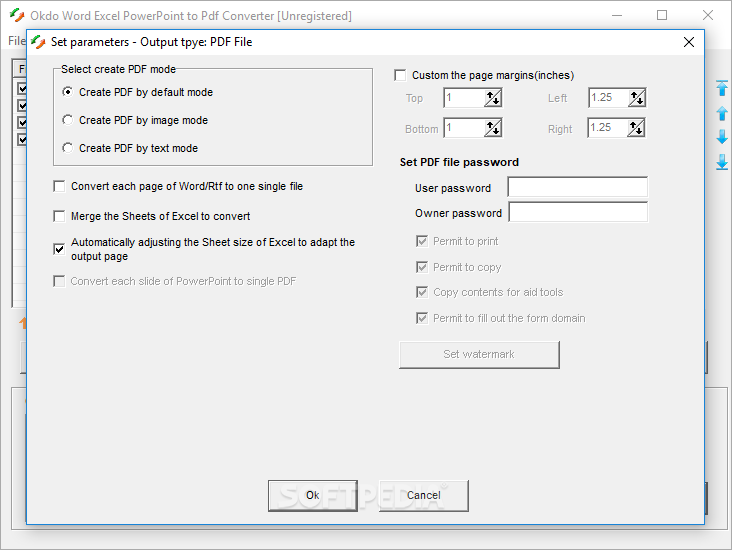Viewport: 732px width, 550px height.
Task: Toggle fourth file checkbox in main window list
Action: click(22, 139)
